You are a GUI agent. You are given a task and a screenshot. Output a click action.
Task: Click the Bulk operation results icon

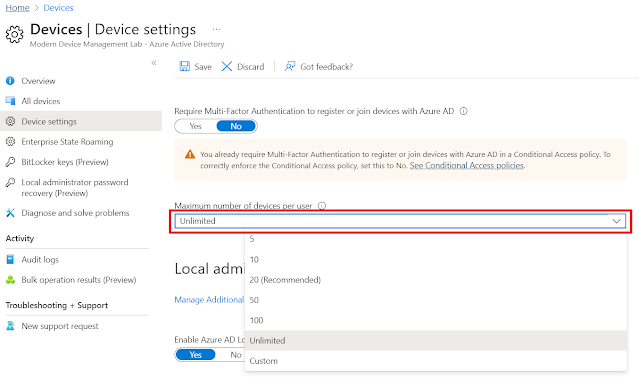pyautogui.click(x=10, y=280)
